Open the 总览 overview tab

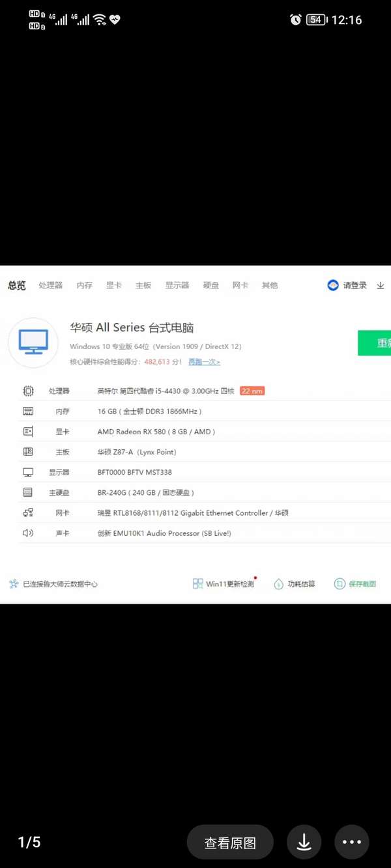pyautogui.click(x=17, y=285)
